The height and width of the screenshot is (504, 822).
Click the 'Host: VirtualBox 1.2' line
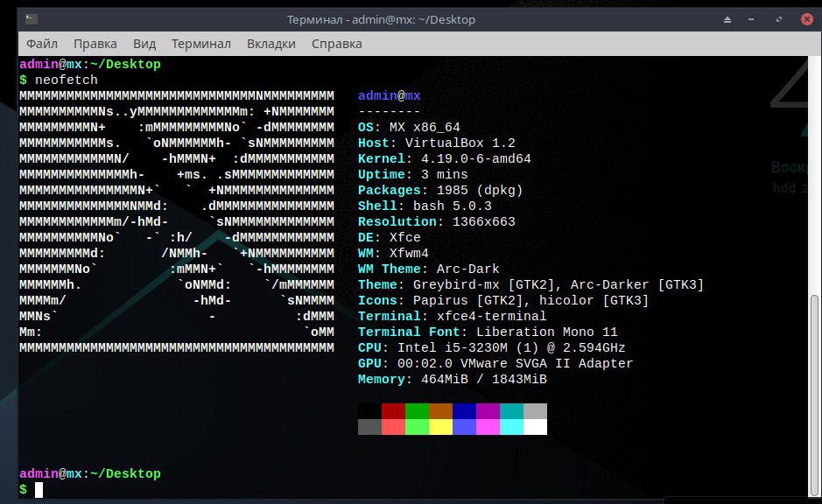[437, 143]
